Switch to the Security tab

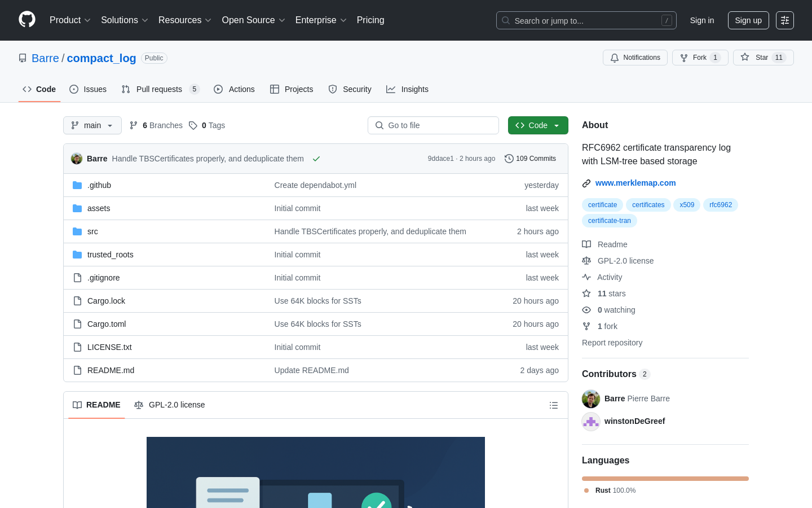point(350,89)
